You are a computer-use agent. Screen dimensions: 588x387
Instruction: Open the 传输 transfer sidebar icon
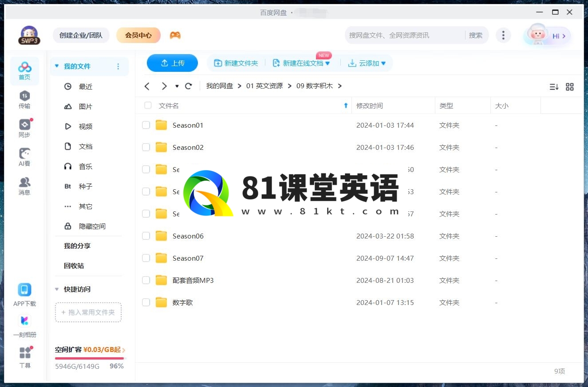24,100
